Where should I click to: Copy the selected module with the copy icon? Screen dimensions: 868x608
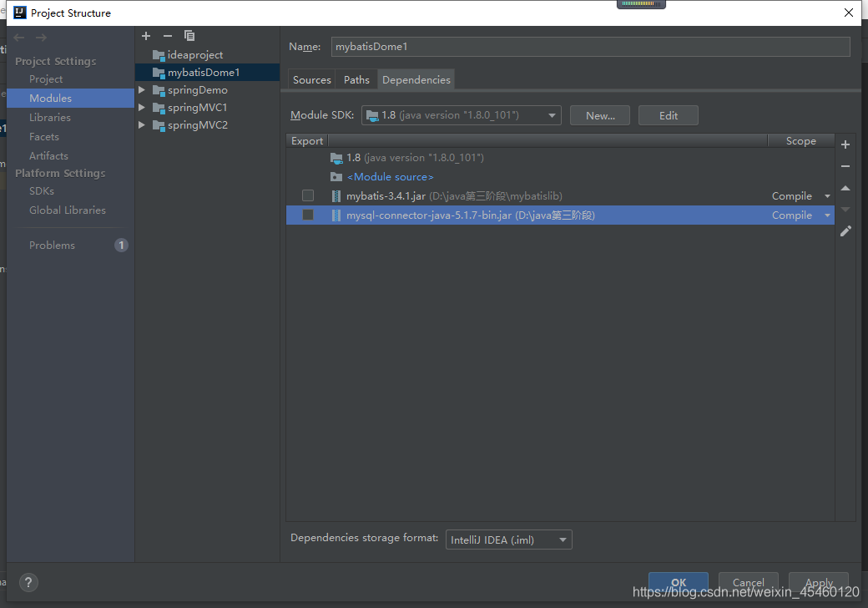click(x=189, y=36)
